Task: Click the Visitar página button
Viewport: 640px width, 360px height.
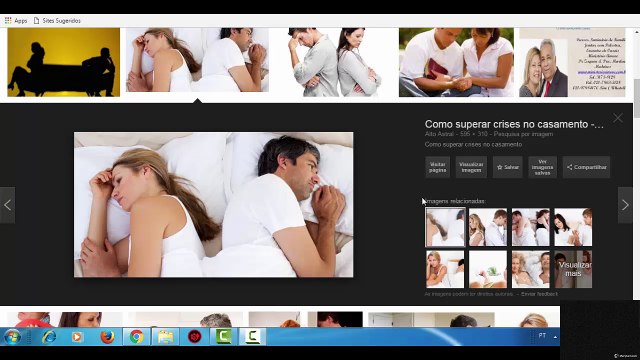Action: click(x=438, y=167)
